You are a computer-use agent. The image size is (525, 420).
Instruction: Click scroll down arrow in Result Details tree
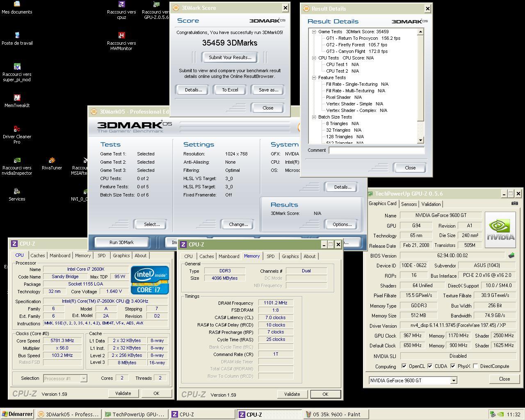tap(420, 140)
